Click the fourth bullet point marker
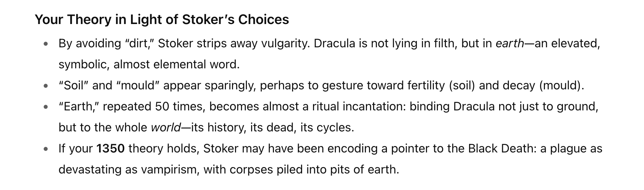This screenshot has height=190, width=644. click(46, 149)
